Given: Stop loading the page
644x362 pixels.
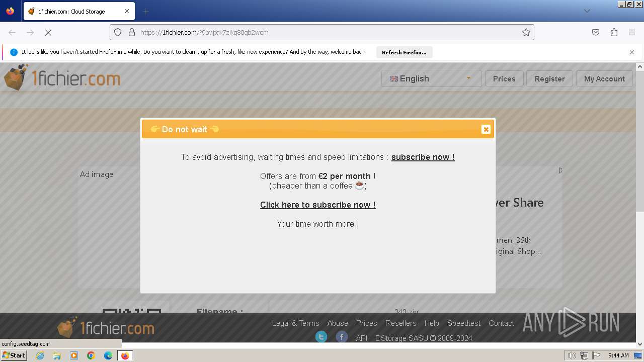Looking at the screenshot, I should click(48, 32).
